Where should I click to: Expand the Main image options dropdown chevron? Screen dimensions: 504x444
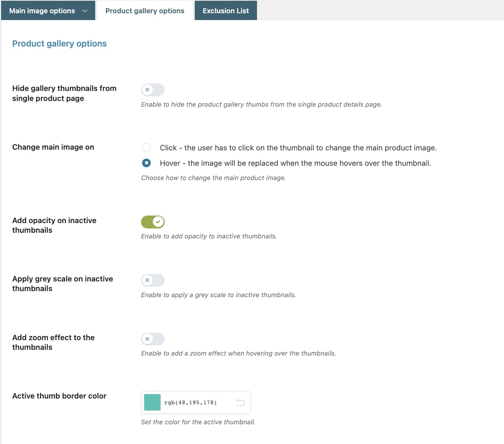[x=85, y=11]
